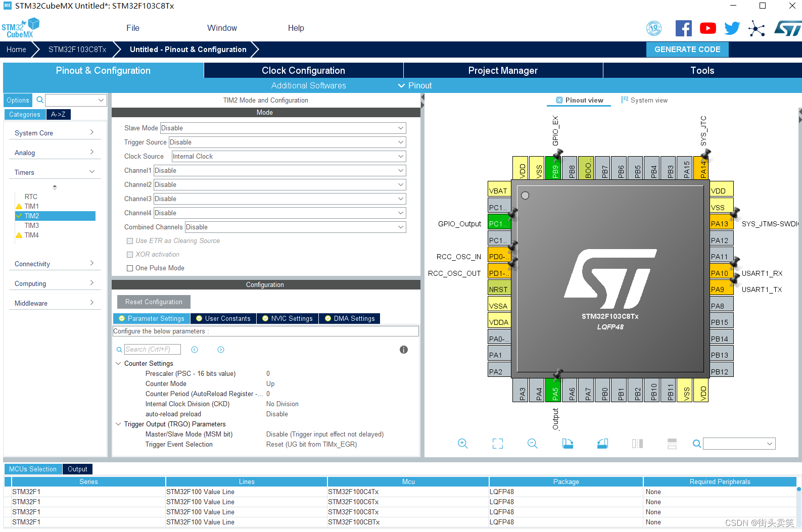Open the NVIC Settings tab
This screenshot has width=802, height=532.
(x=288, y=318)
